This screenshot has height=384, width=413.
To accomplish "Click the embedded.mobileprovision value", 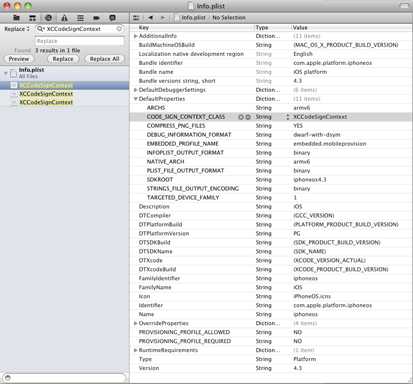I will point(330,144).
